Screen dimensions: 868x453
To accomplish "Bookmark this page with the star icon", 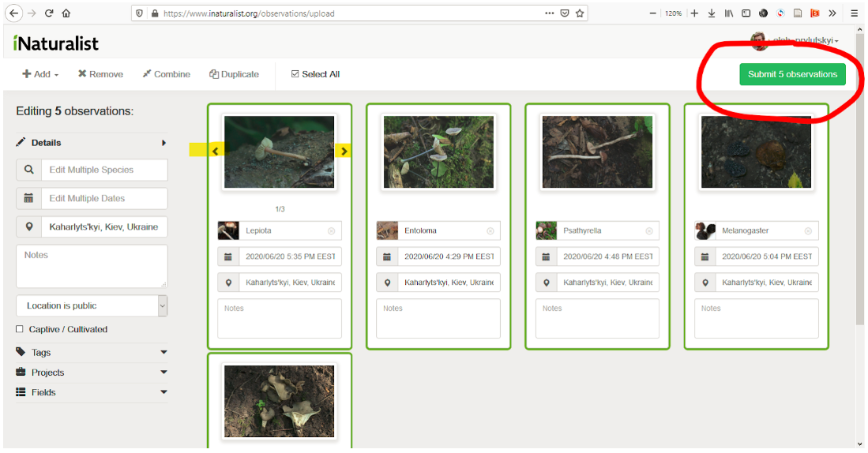I will click(x=581, y=13).
